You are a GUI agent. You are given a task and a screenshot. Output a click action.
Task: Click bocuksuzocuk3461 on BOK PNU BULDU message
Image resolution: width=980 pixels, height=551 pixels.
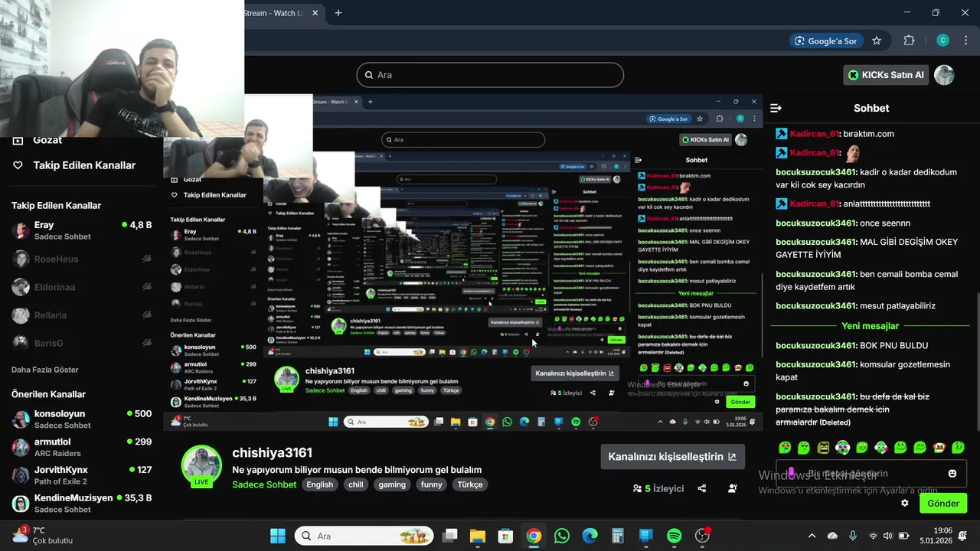(x=816, y=345)
